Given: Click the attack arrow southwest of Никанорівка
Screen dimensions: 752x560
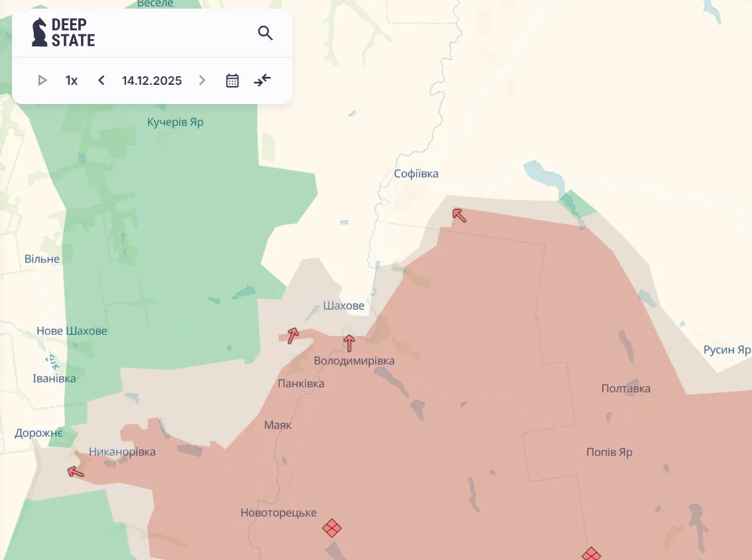Looking at the screenshot, I should click(76, 472).
